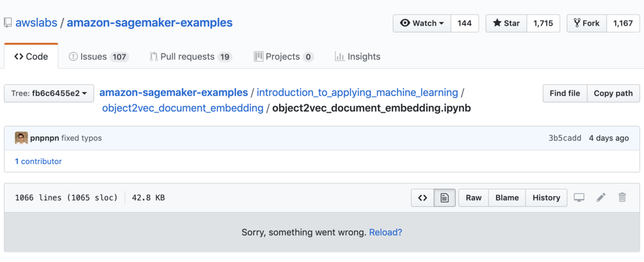Open the Projects tab

click(x=284, y=57)
